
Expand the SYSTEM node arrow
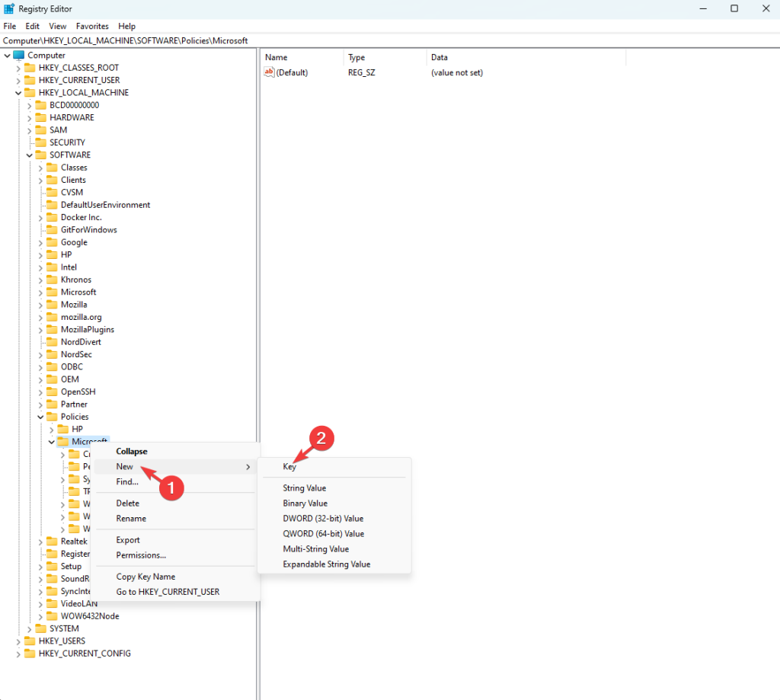pyautogui.click(x=30, y=629)
